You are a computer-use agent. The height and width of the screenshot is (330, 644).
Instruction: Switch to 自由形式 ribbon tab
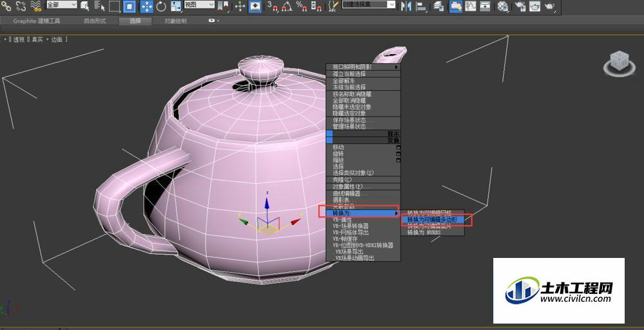coord(95,21)
